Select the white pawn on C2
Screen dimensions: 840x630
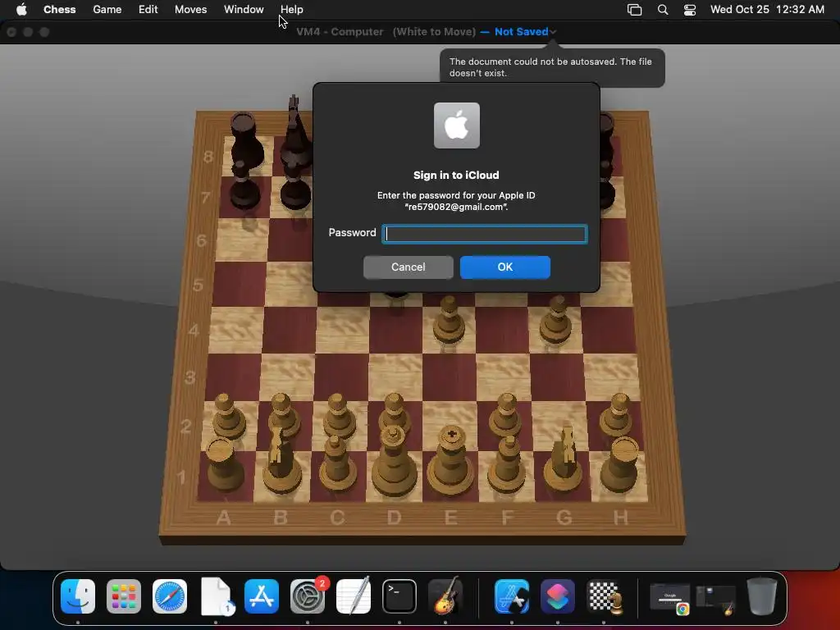[x=339, y=417]
